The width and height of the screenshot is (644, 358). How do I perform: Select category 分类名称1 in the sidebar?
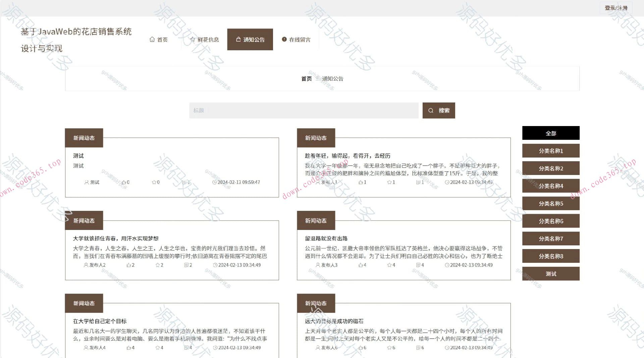pos(550,151)
